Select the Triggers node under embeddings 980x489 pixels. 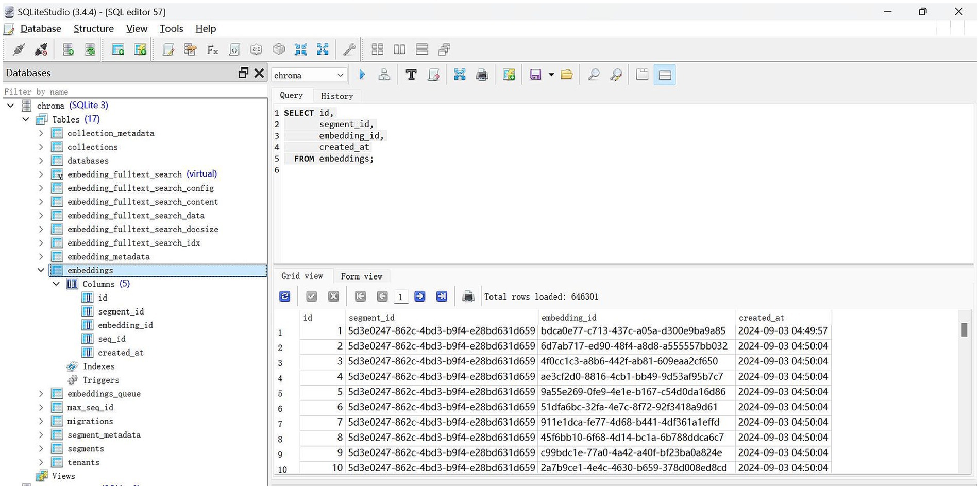pos(101,380)
